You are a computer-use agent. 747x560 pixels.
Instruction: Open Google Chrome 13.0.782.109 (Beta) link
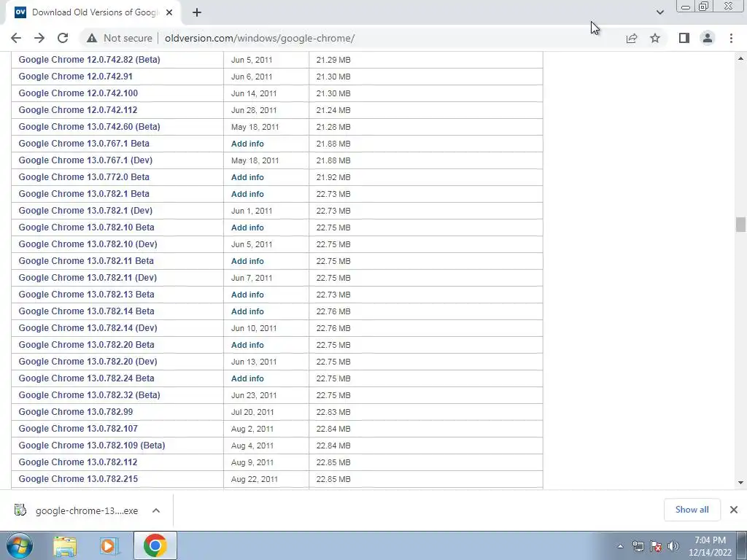[x=91, y=446]
